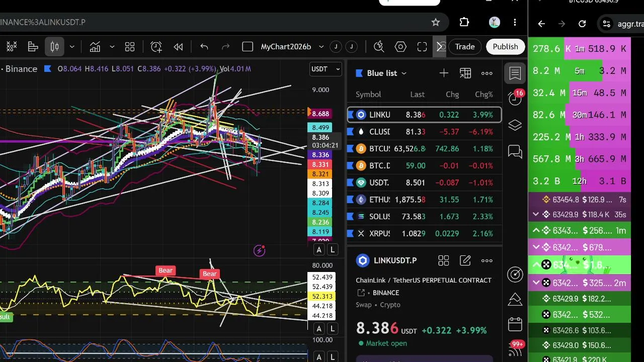Viewport: 644px width, 362px height.
Task: Open the browser extensions puzzle icon
Action: [464, 22]
